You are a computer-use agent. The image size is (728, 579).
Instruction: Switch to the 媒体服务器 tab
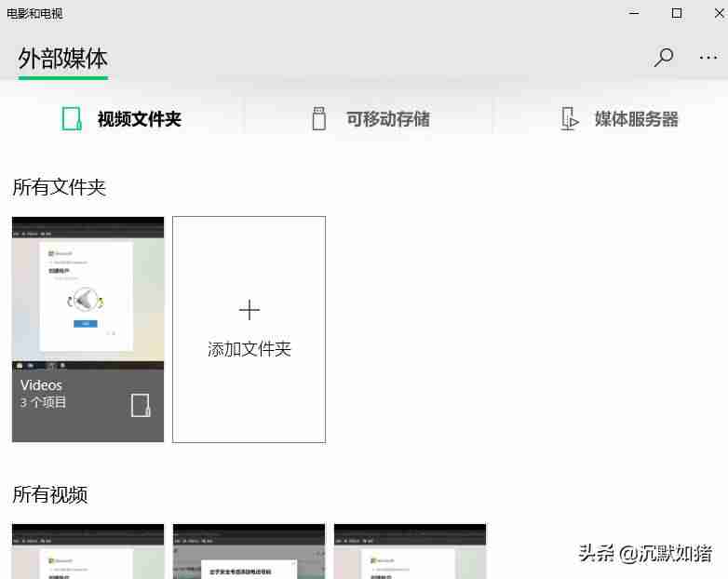(x=619, y=119)
